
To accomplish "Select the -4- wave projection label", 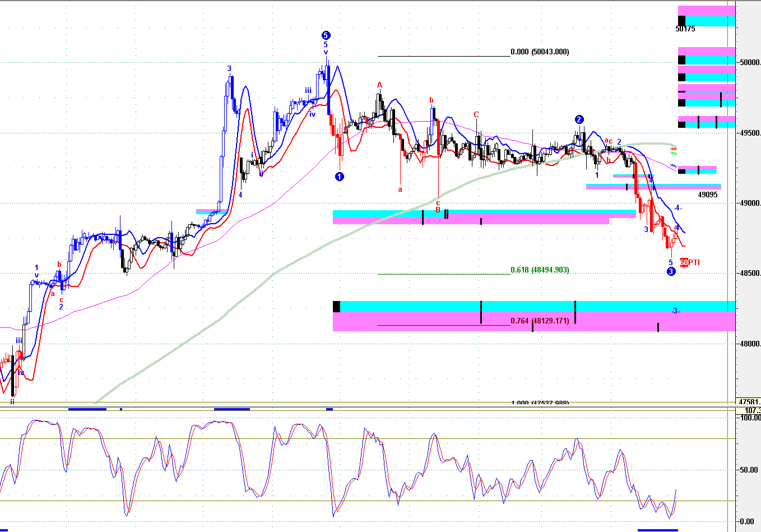I will [678, 208].
